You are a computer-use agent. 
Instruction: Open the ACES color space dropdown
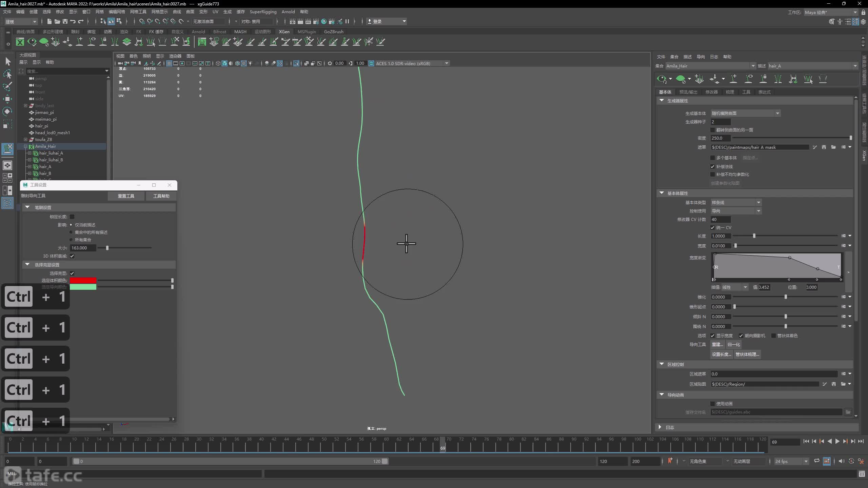(x=413, y=63)
